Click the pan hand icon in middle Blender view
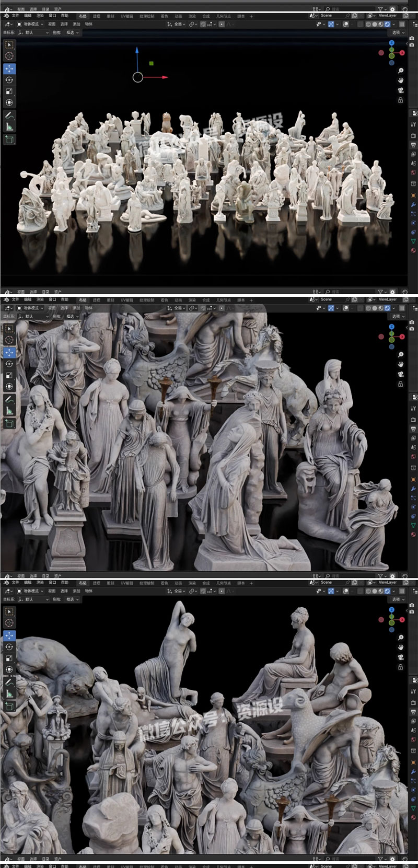The width and height of the screenshot is (418, 868). (x=401, y=364)
